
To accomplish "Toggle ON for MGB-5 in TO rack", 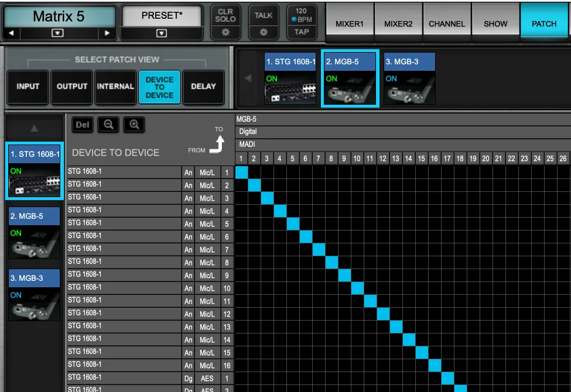I will [x=331, y=78].
